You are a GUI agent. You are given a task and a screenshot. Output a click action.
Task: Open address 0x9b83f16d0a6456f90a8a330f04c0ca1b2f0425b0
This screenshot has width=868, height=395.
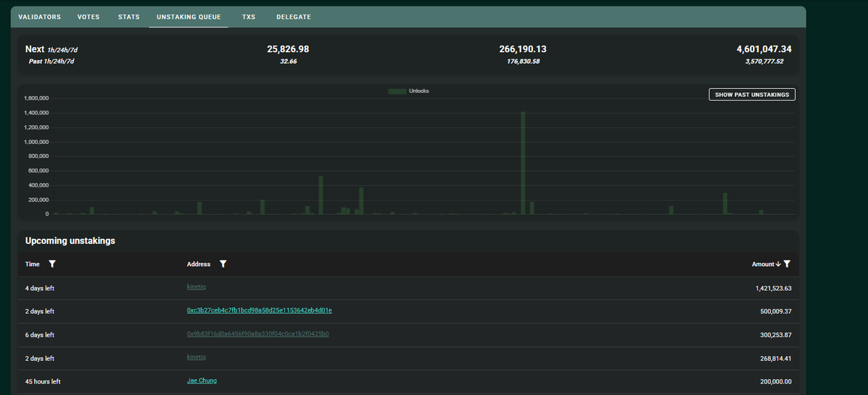(x=258, y=334)
